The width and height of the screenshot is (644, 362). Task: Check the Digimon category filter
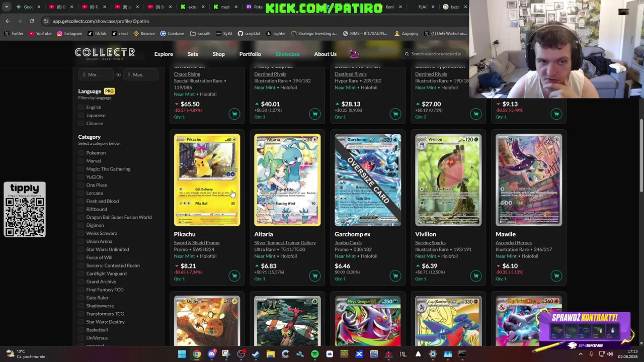point(82,225)
